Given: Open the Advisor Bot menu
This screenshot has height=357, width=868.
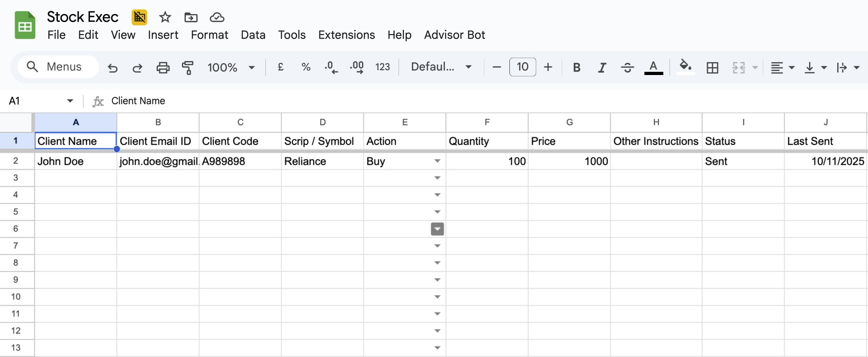Looking at the screenshot, I should [454, 35].
